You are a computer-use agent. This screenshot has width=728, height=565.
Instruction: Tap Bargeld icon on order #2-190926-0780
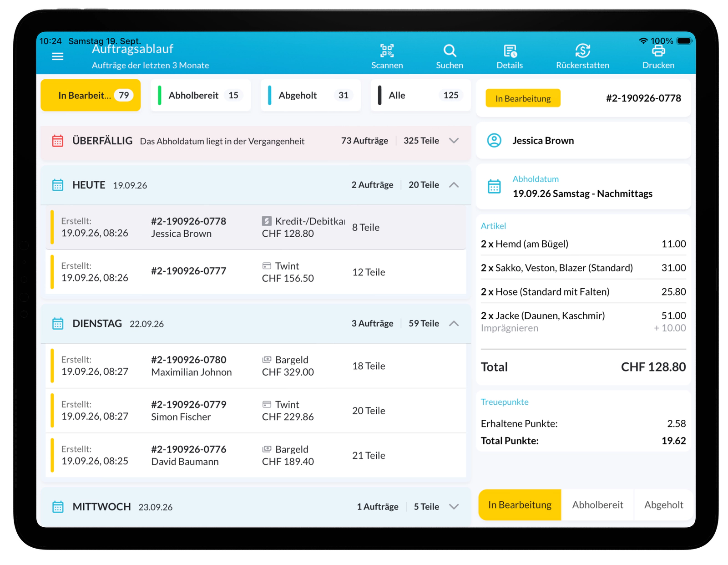pyautogui.click(x=267, y=360)
